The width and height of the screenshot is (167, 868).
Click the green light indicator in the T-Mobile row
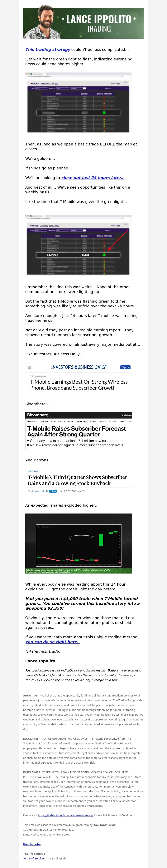[x=104, y=255]
